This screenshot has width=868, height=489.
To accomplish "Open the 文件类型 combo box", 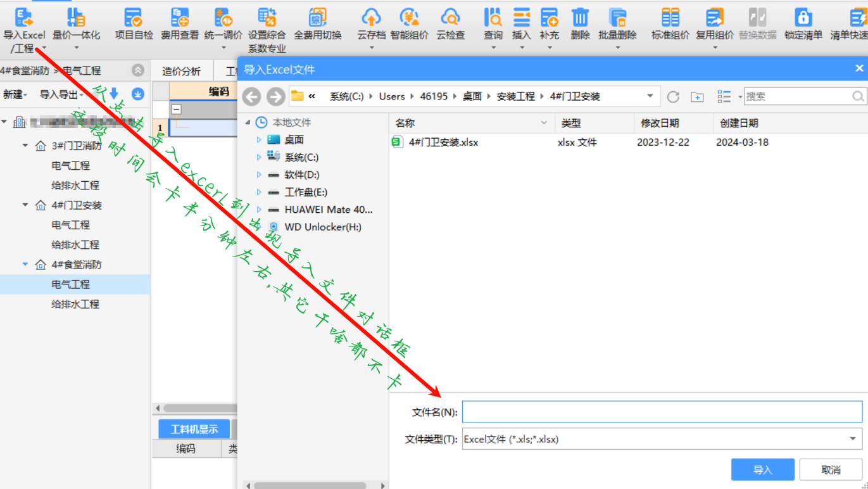I will click(x=662, y=438).
